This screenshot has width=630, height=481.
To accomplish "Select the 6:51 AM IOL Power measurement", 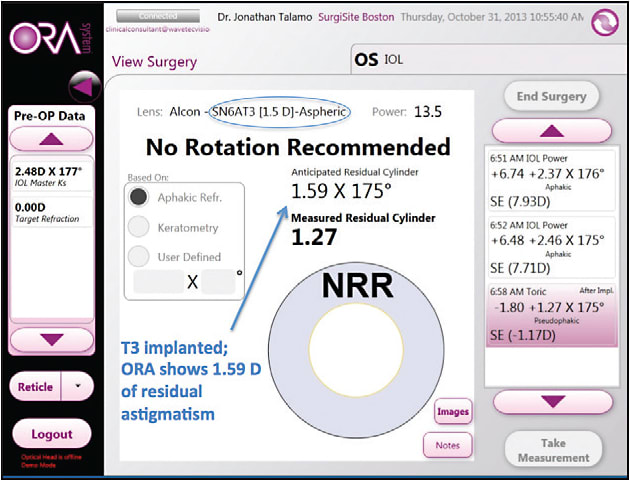I will tap(552, 181).
